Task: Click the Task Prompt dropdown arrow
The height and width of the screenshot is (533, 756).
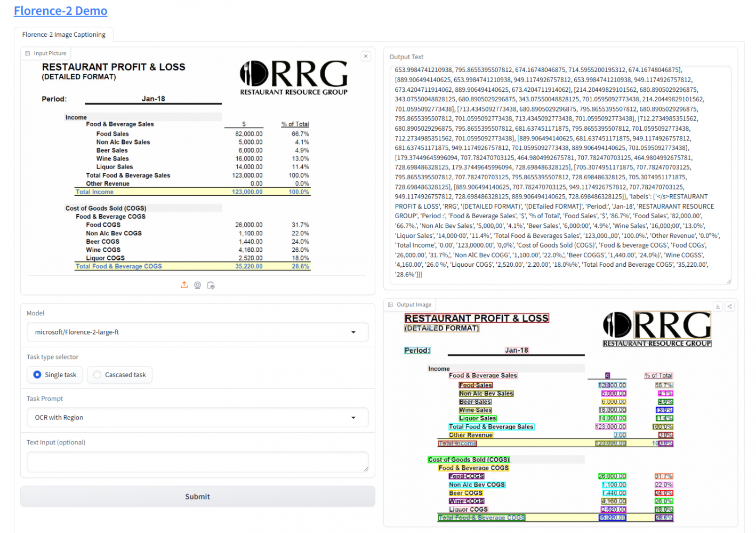Action: 353,418
